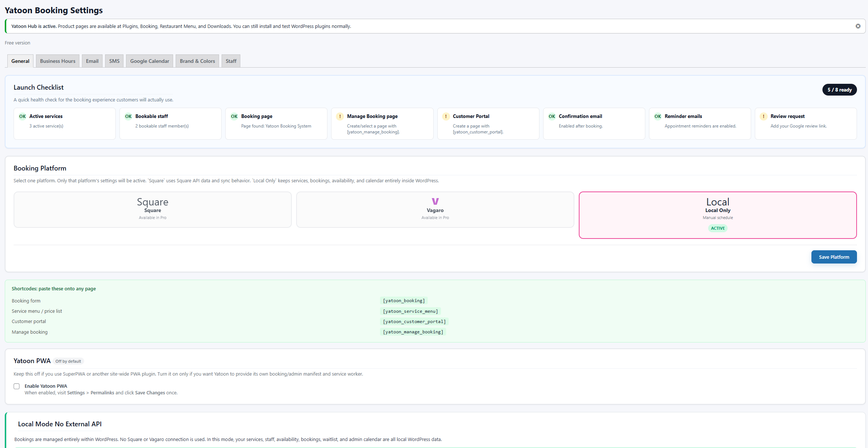Click 'Add your Google review link.' text
Viewport: 868px width, 448px height.
pos(799,126)
